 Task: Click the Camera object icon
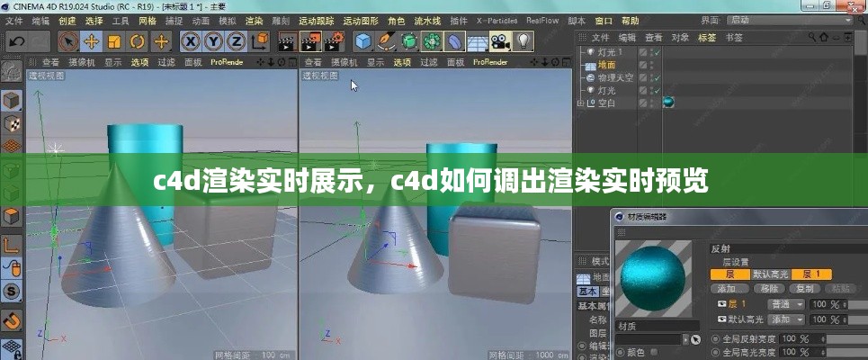[x=500, y=41]
